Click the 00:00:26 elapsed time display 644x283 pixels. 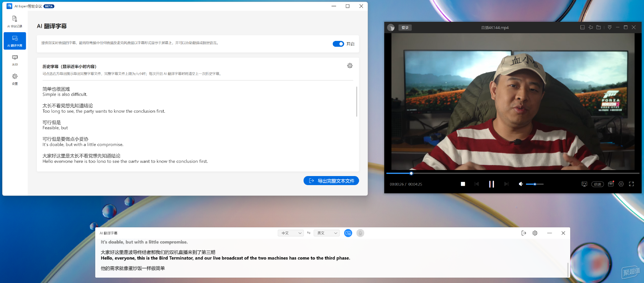(x=396, y=184)
